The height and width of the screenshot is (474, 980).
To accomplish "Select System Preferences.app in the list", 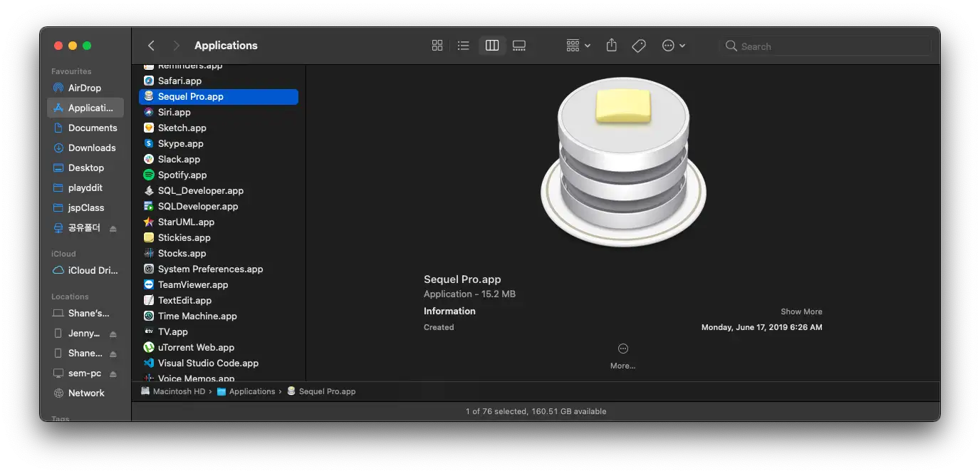I will (219, 269).
